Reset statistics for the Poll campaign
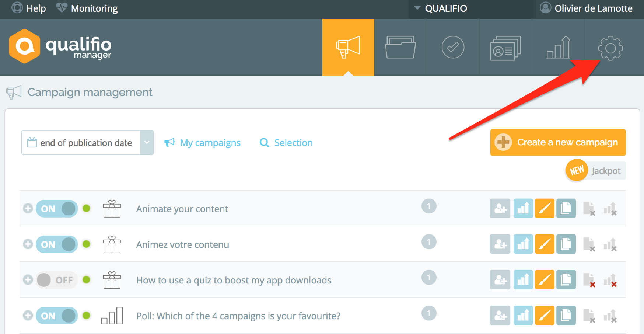Image resolution: width=644 pixels, height=334 pixels. (x=610, y=316)
